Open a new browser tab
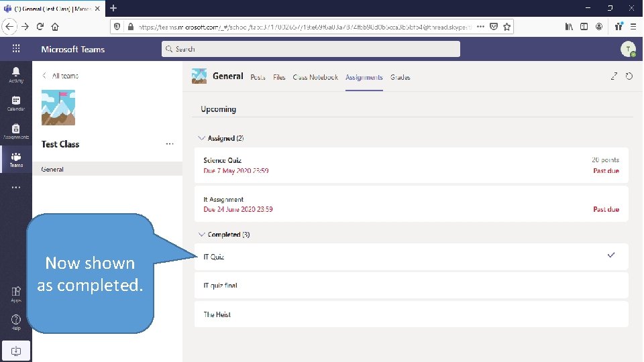The width and height of the screenshot is (644, 362). [x=113, y=8]
